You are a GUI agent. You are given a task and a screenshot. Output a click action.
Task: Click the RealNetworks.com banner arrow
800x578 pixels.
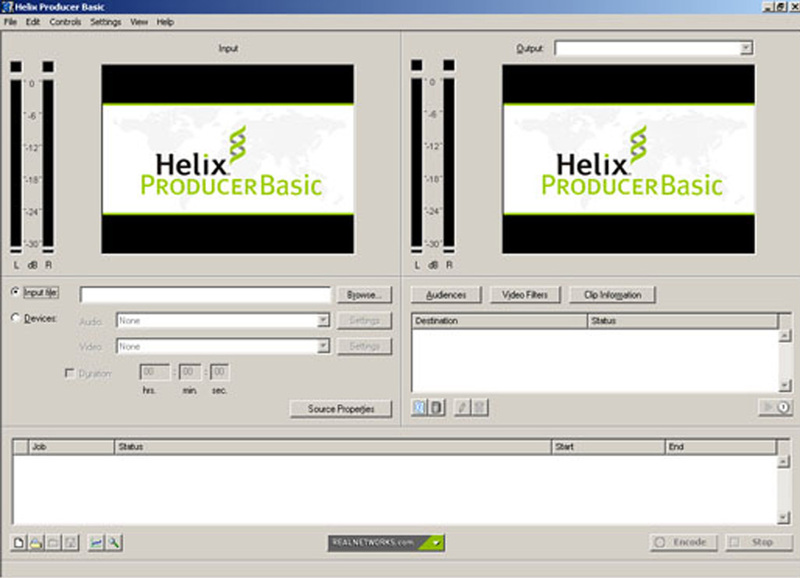click(x=437, y=543)
